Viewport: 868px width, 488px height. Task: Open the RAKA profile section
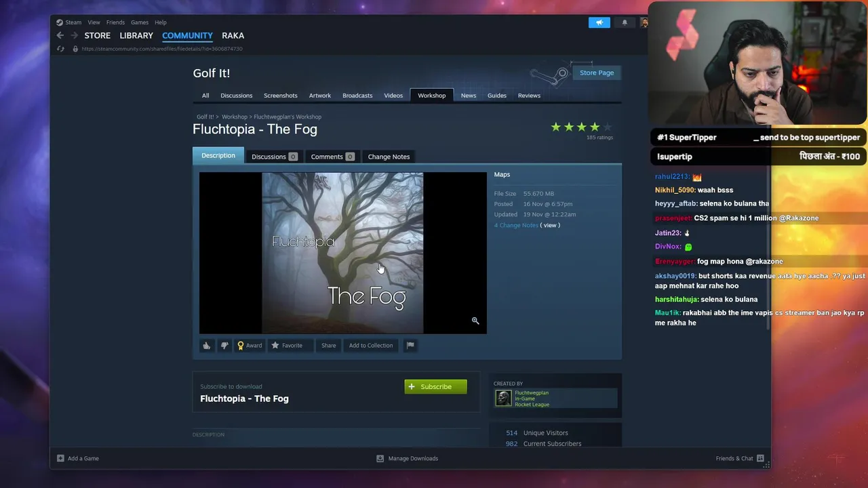click(233, 35)
